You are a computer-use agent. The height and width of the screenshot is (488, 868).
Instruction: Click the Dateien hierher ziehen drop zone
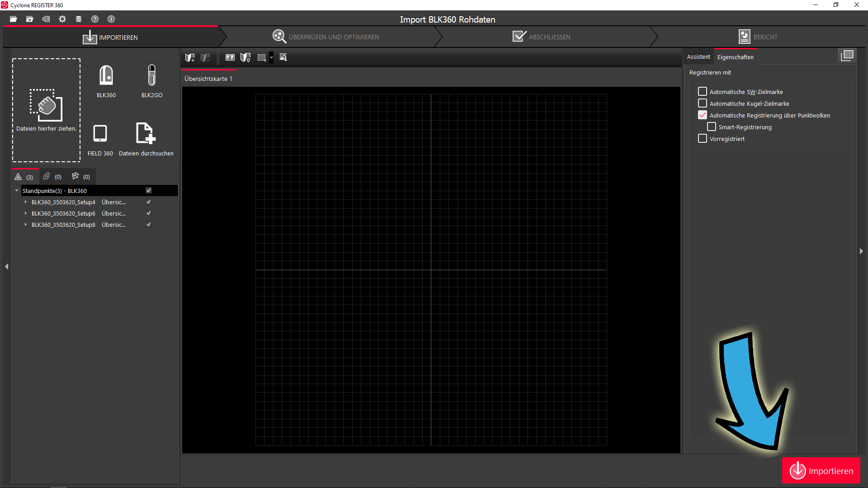pos(46,110)
